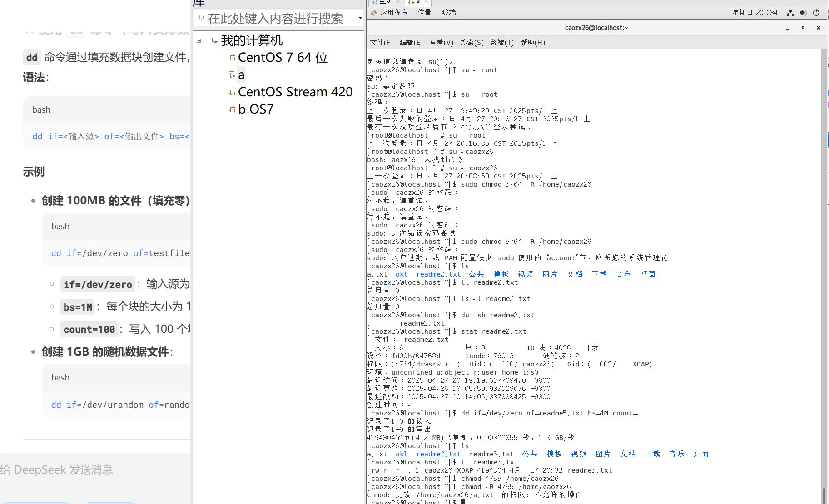The height and width of the screenshot is (504, 829).
Task: Select 我的计算机 in the library tree
Action: point(252,40)
